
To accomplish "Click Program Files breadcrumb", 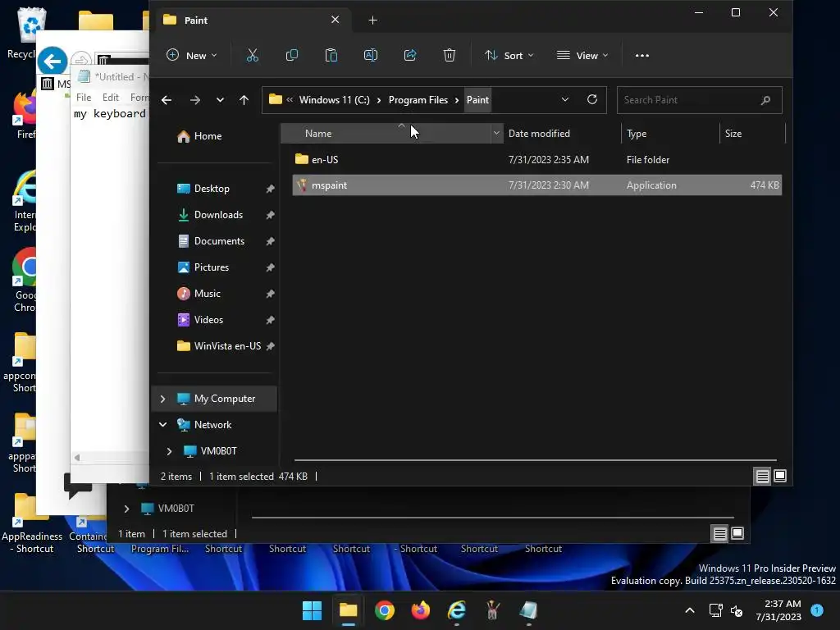I will click(x=418, y=100).
